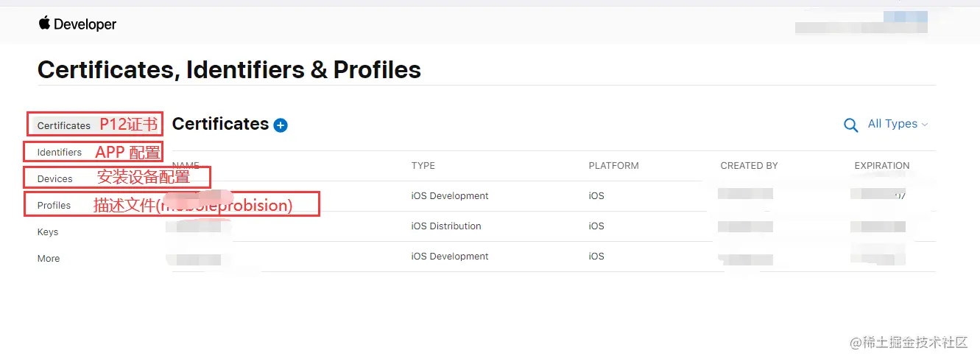Go to the Devices section
980x362 pixels.
[55, 178]
